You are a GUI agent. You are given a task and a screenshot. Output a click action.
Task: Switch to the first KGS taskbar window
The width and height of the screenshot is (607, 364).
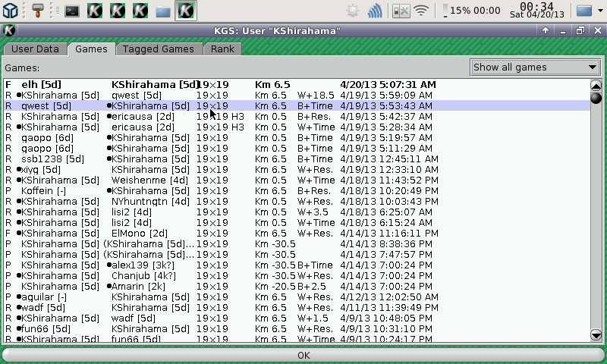95,11
